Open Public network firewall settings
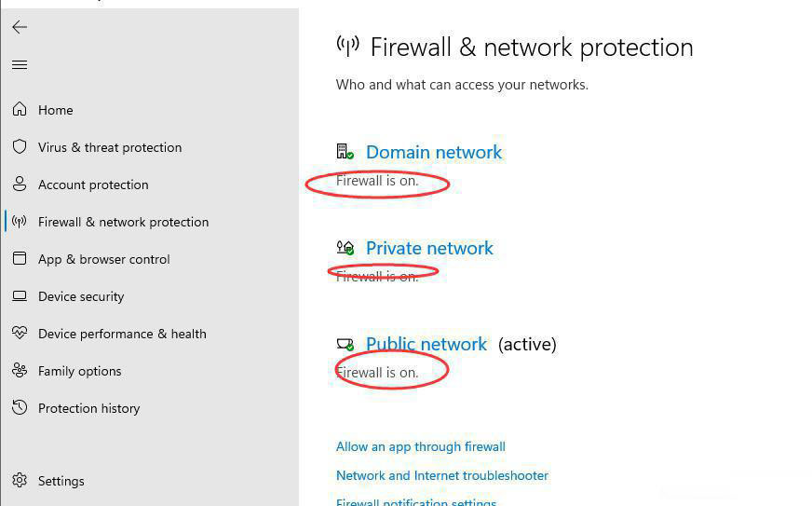812x506 pixels. click(426, 344)
